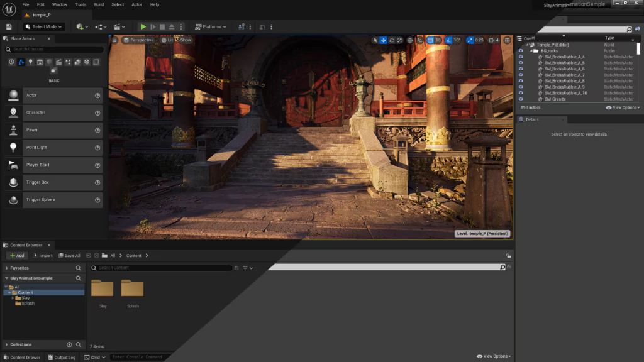Viewport: 644px width, 362px height.
Task: Expand the Collections section
Action: click(x=7, y=345)
